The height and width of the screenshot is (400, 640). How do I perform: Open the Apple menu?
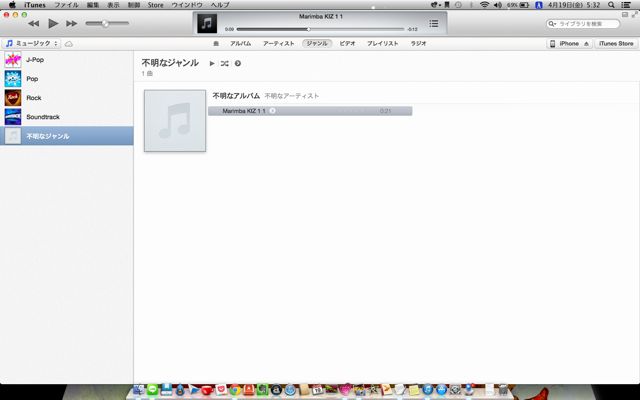click(12, 5)
